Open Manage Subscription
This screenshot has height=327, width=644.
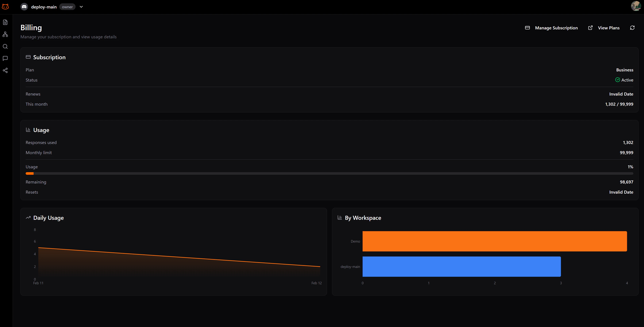[556, 28]
